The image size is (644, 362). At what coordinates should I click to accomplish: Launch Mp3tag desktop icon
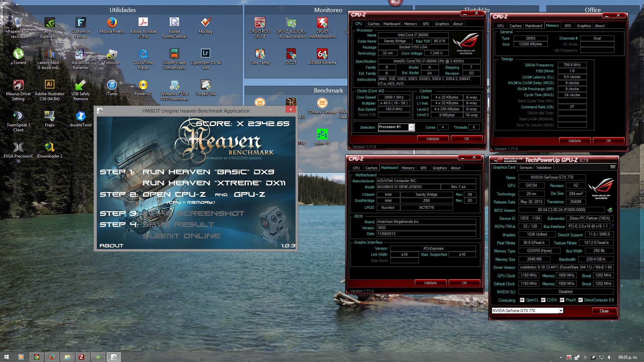(206, 25)
